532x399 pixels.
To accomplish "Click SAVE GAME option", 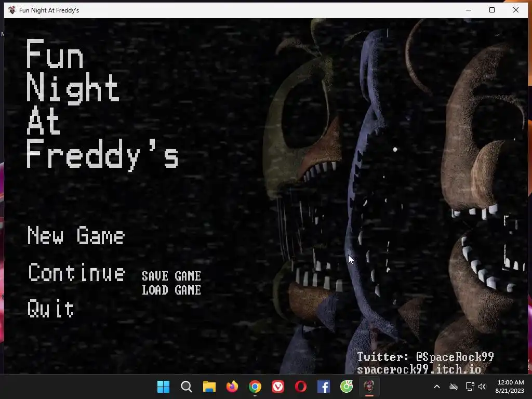I will pos(171,276).
